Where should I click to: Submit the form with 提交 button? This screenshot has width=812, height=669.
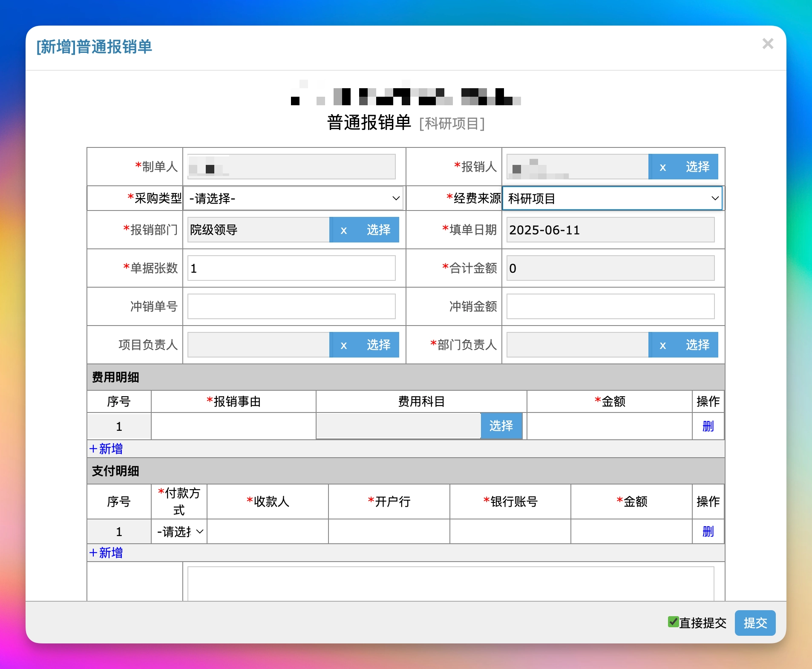pyautogui.click(x=755, y=623)
